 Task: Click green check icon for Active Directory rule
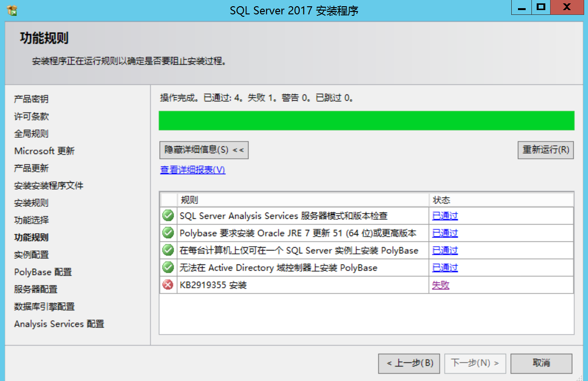click(x=168, y=267)
